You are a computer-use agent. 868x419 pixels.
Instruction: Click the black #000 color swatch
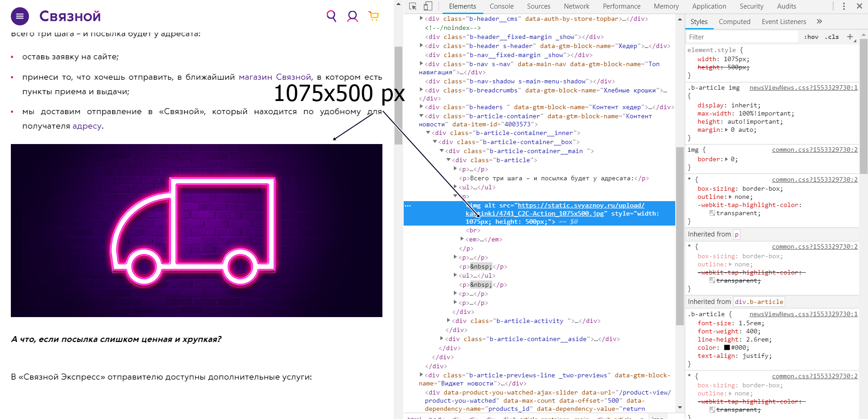pos(727,347)
